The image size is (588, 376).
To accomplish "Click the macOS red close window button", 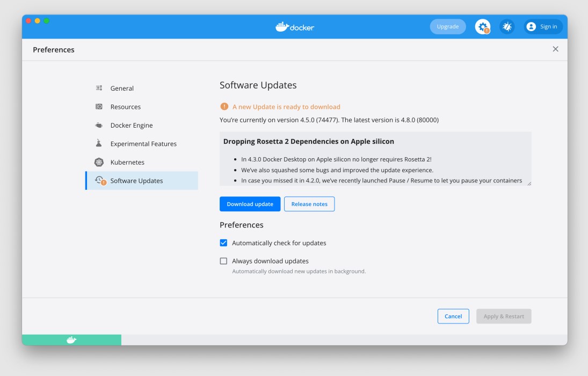I will click(x=28, y=21).
